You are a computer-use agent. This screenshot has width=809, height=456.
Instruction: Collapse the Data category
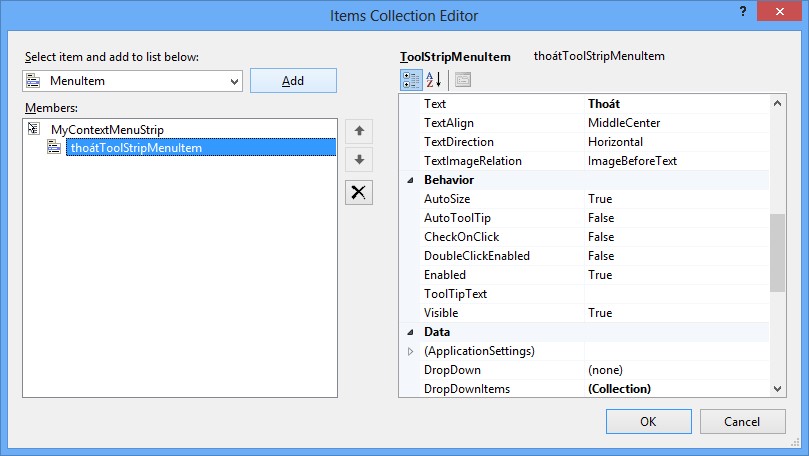click(x=410, y=332)
